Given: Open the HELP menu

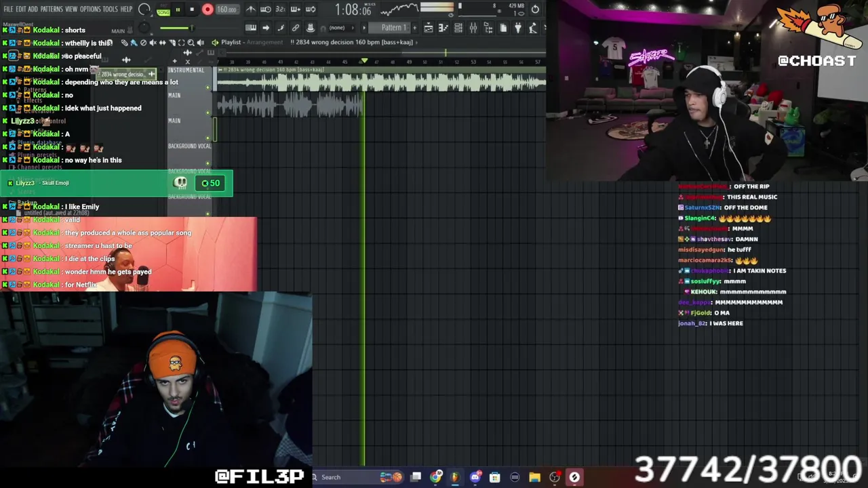Looking at the screenshot, I should (x=126, y=9).
